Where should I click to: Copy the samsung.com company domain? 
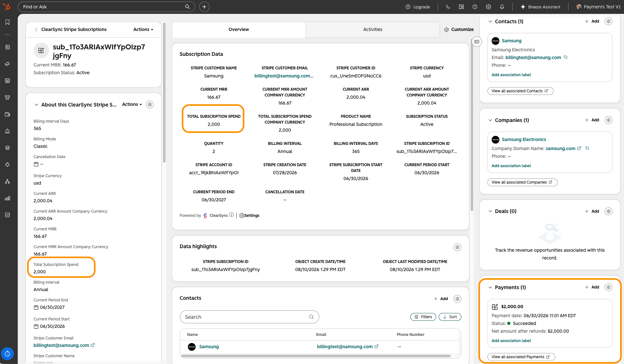[587, 148]
